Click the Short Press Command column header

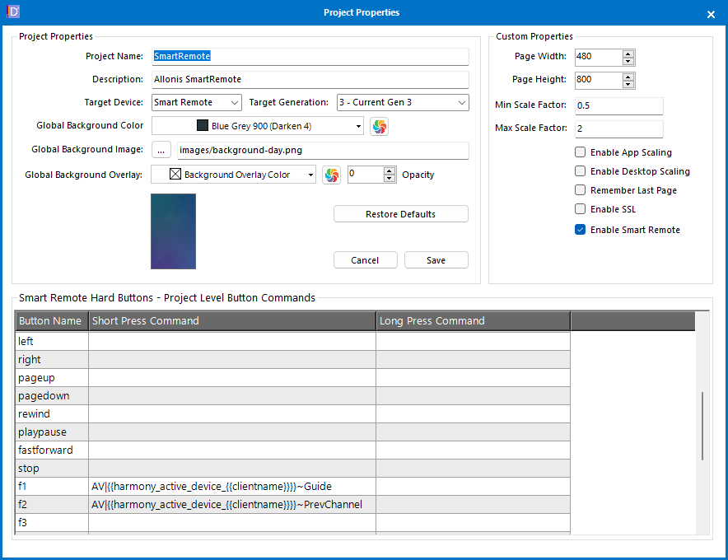click(x=232, y=321)
